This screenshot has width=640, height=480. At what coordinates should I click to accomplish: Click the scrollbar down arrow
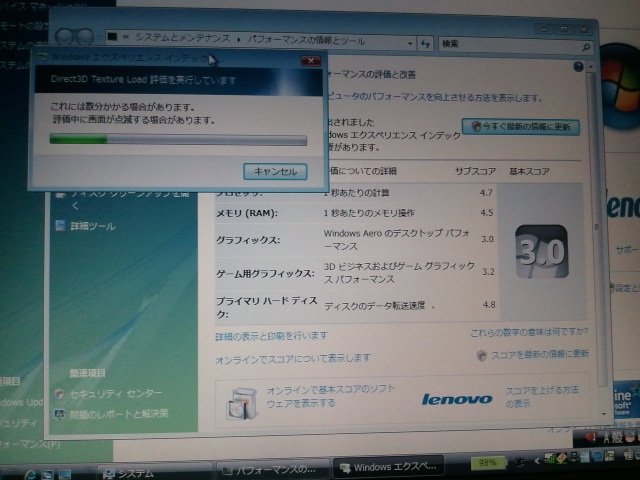click(604, 413)
